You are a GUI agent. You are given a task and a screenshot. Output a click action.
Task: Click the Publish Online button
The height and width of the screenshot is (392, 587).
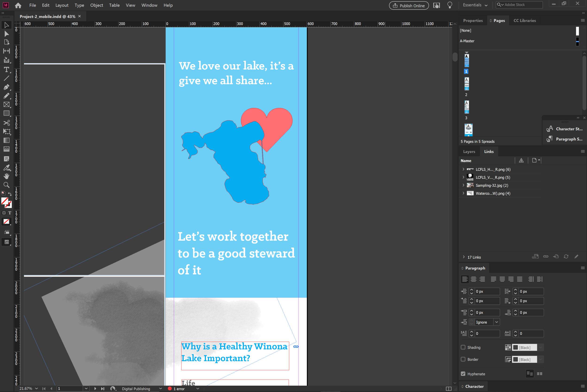tap(409, 5)
